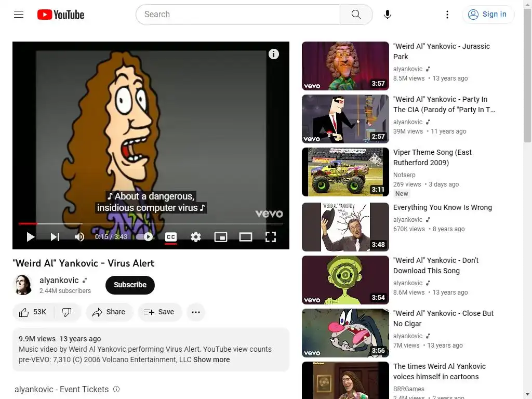Open Viper Theme Song thumbnail
This screenshot has width=532, height=399.
[345, 172]
